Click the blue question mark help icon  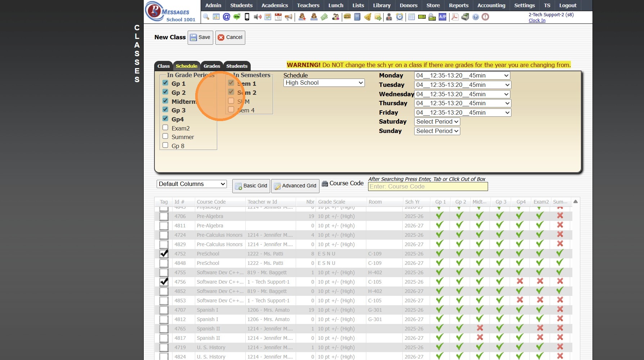point(475,17)
